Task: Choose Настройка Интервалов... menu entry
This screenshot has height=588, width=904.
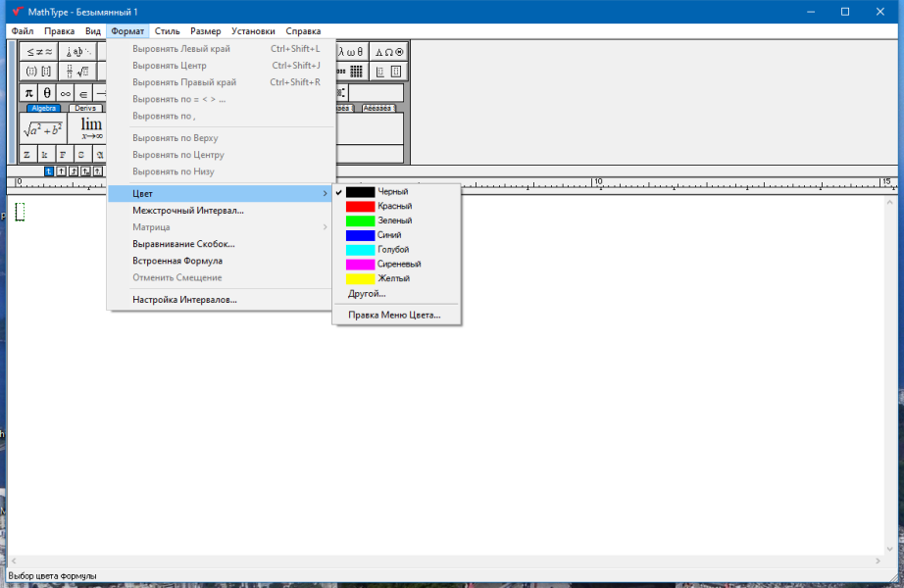Action: 221,300
